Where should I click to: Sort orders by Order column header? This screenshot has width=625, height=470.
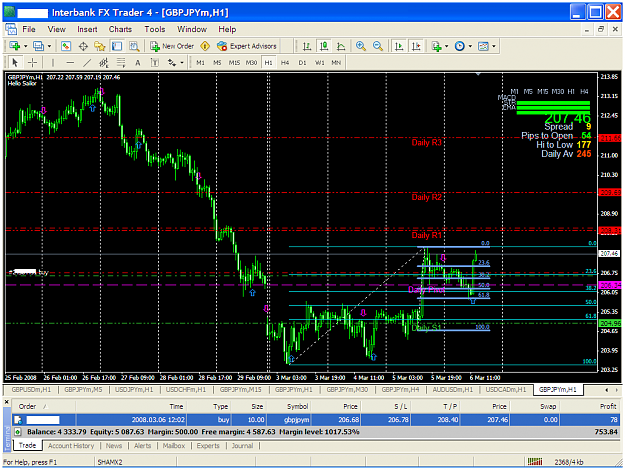[x=43, y=406]
